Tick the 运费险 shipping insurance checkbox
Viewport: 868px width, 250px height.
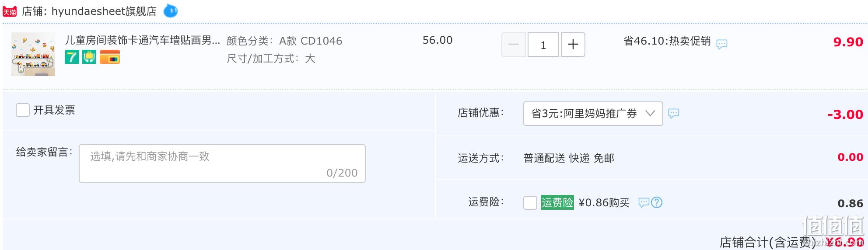tap(530, 203)
